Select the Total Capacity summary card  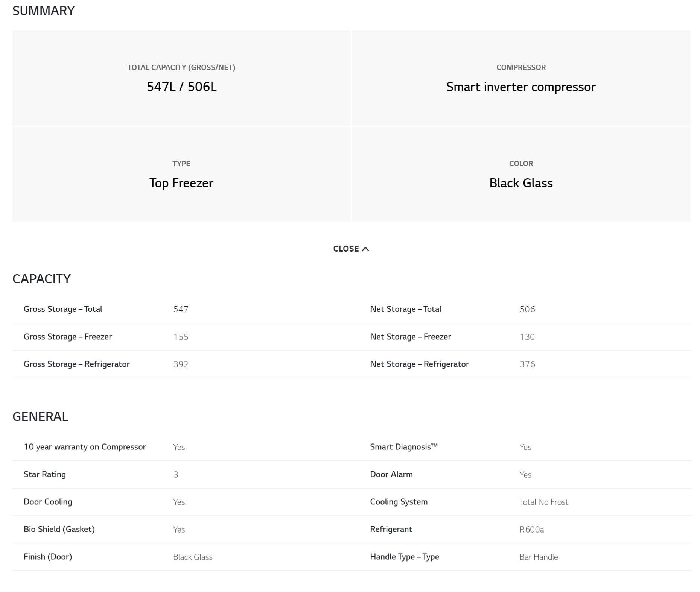coord(181,78)
